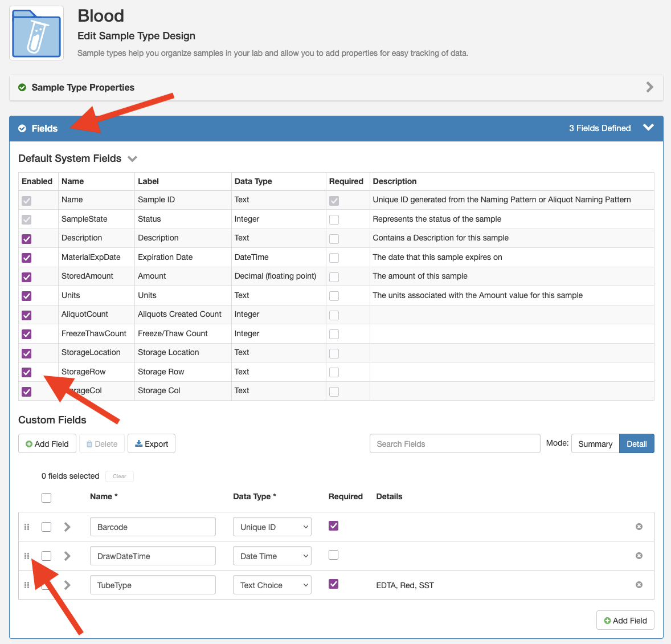Disable the MaterialExpDate system field
Image resolution: width=671 pixels, height=644 pixels.
[x=27, y=258]
